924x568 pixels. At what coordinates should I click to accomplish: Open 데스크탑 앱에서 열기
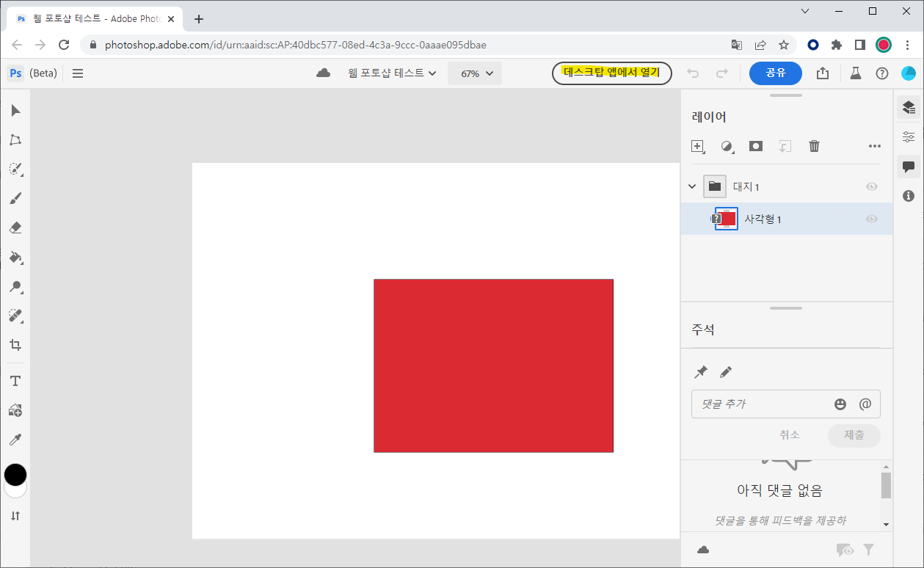pos(611,73)
